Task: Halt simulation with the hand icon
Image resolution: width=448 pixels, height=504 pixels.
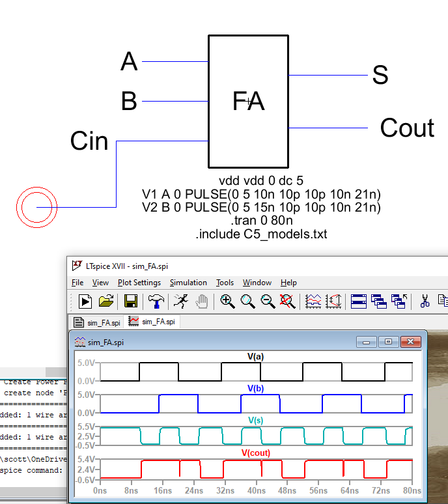Action: (x=202, y=301)
